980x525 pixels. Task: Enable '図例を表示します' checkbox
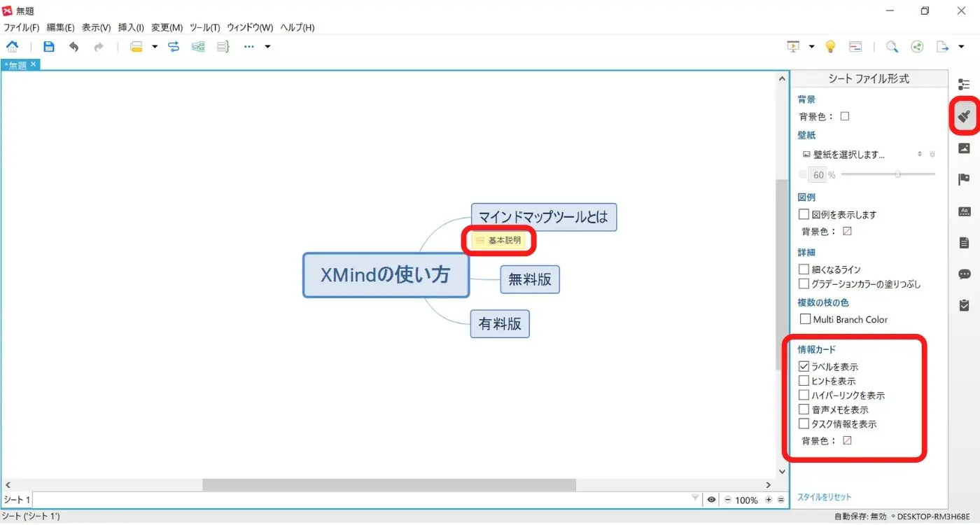(x=804, y=214)
